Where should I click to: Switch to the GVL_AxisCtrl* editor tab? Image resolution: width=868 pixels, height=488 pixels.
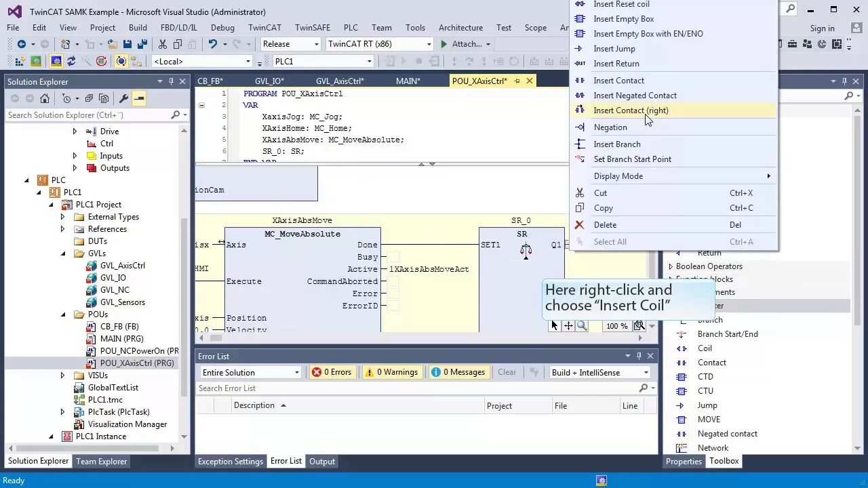(x=340, y=81)
